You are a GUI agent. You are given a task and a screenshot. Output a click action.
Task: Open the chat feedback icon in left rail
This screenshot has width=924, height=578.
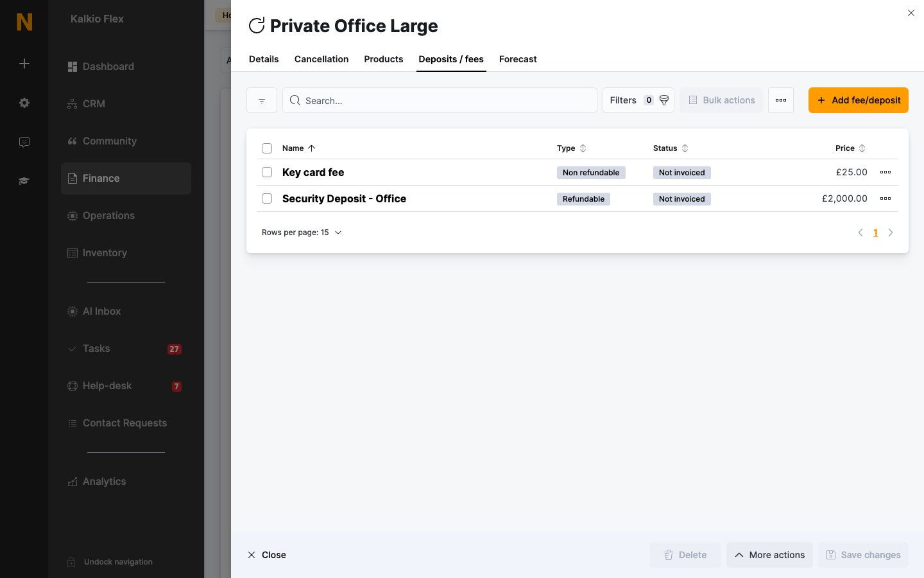coord(24,142)
